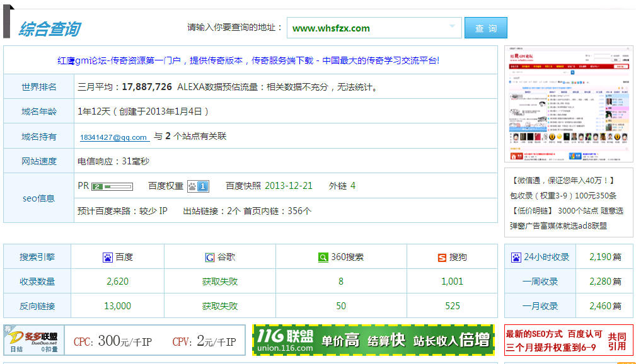Click the URL input field with www.whsfzx.com
The image size is (636, 364).
click(x=366, y=28)
